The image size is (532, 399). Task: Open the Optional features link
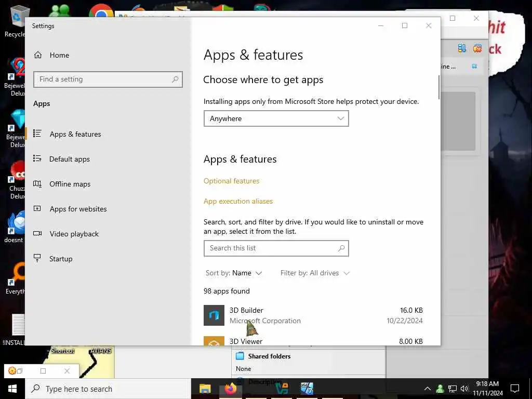231,181
